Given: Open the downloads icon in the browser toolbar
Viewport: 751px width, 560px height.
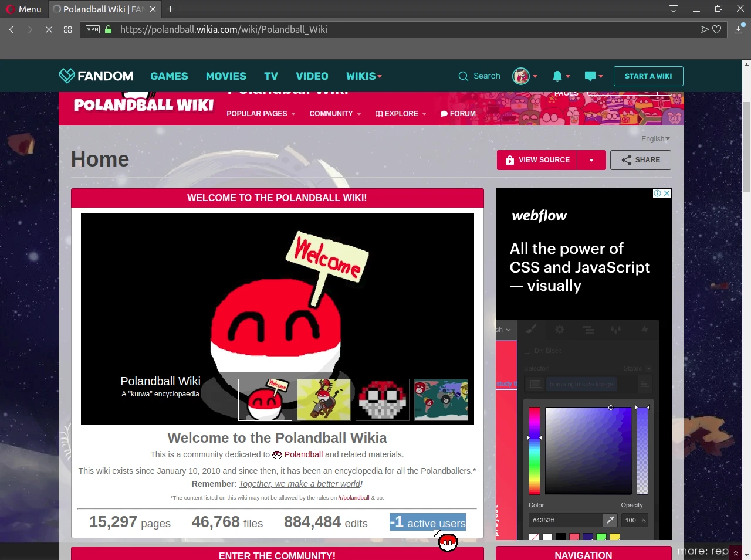Looking at the screenshot, I should pyautogui.click(x=738, y=29).
